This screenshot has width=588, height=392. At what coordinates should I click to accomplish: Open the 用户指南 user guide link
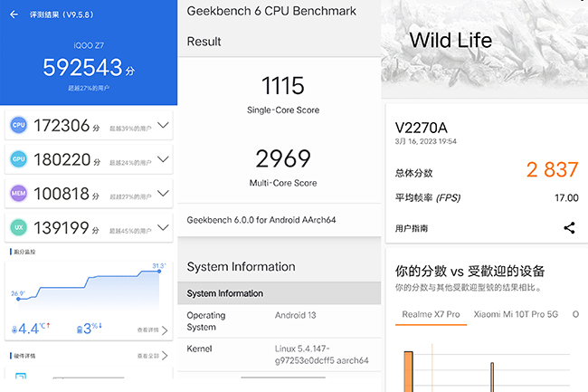tap(412, 228)
